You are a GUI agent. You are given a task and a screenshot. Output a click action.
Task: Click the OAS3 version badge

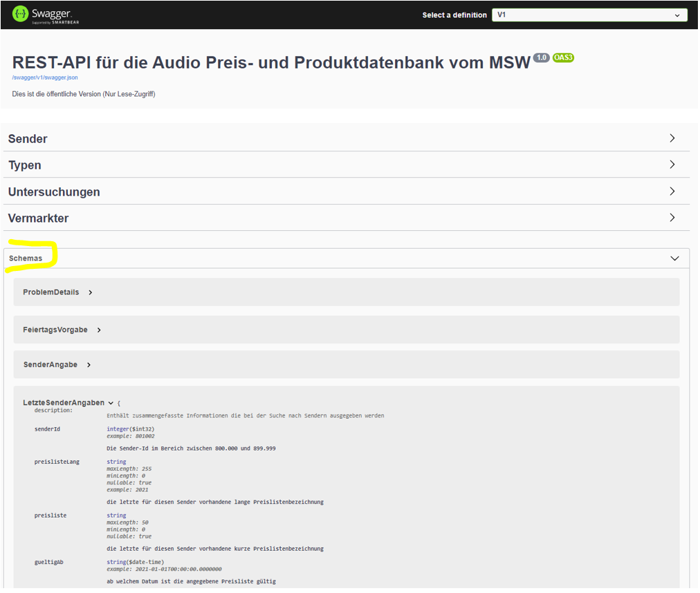pos(563,57)
